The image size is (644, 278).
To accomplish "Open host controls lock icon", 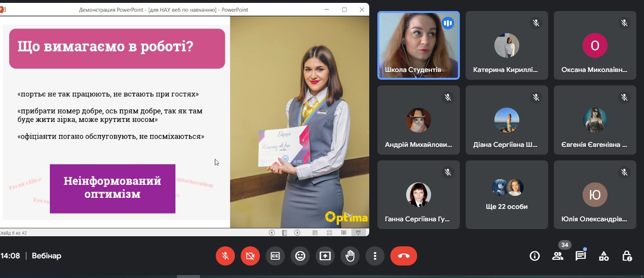I will (627, 256).
